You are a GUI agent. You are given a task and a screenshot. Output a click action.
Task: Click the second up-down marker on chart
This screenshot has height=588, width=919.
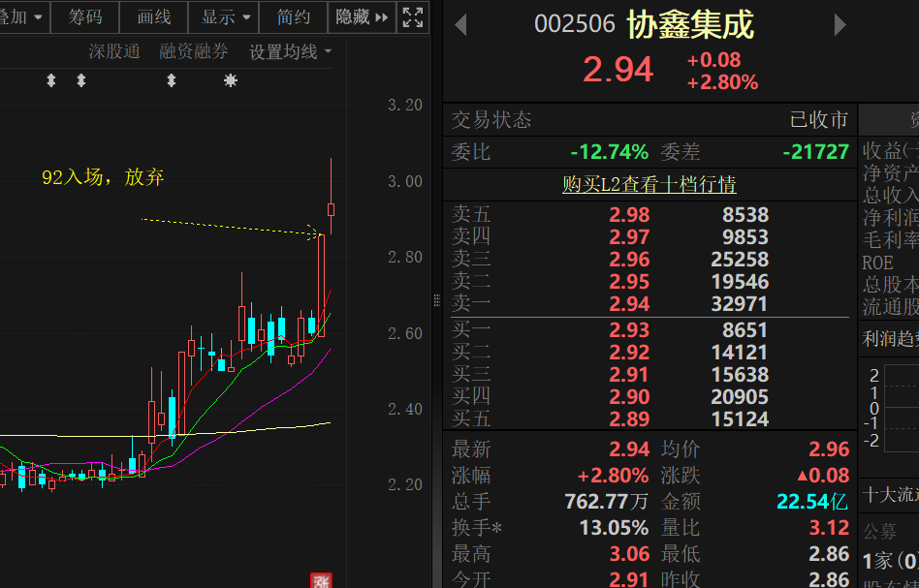(x=81, y=80)
